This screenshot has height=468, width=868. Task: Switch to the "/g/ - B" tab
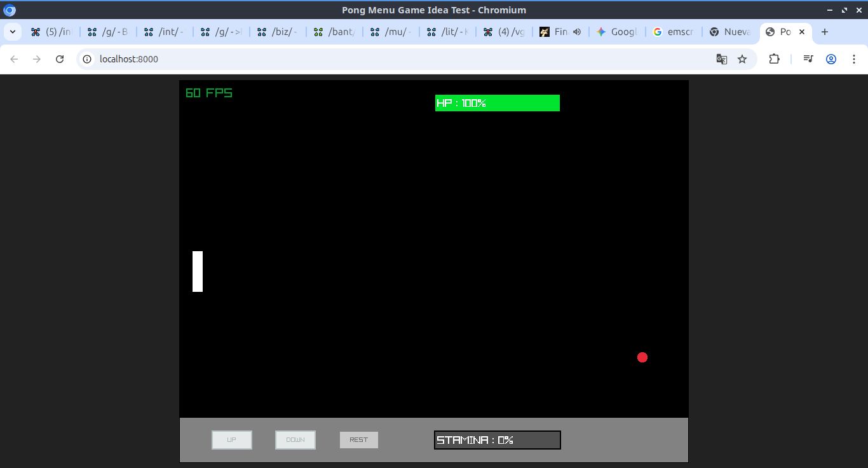[x=107, y=32]
